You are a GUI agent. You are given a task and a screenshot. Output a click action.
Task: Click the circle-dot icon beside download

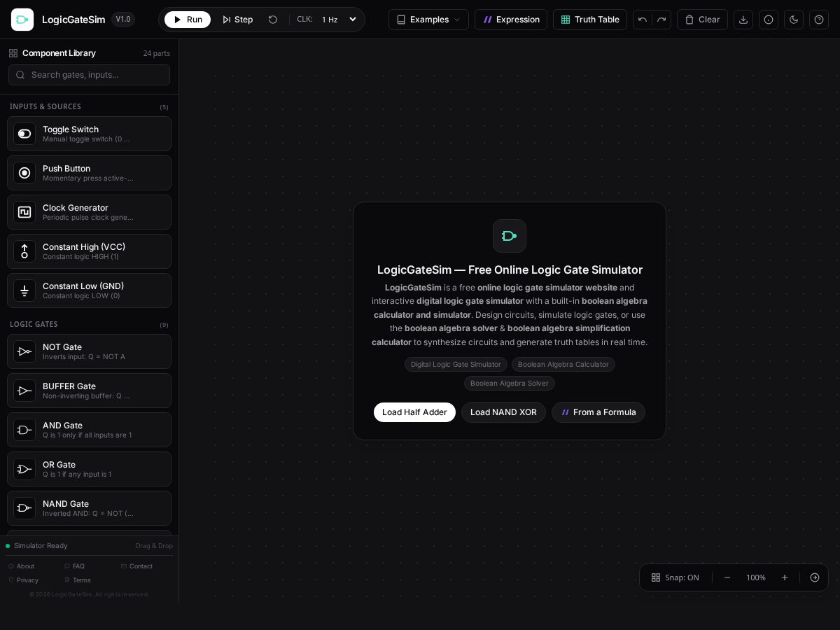point(769,20)
